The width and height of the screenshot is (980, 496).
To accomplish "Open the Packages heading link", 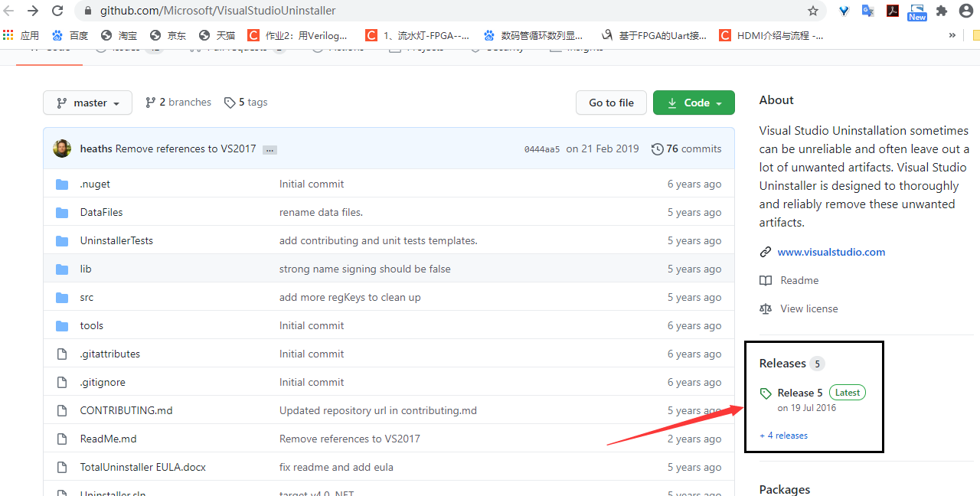I will (x=785, y=489).
